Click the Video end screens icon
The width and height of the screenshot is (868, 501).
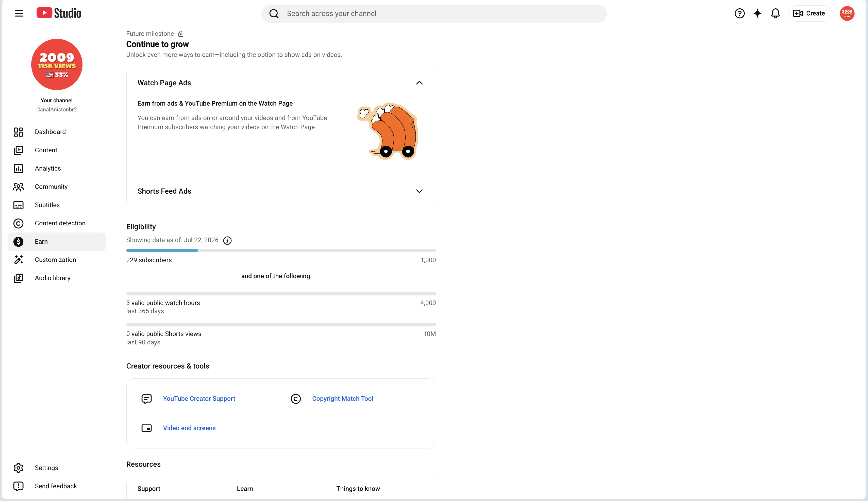coord(146,428)
